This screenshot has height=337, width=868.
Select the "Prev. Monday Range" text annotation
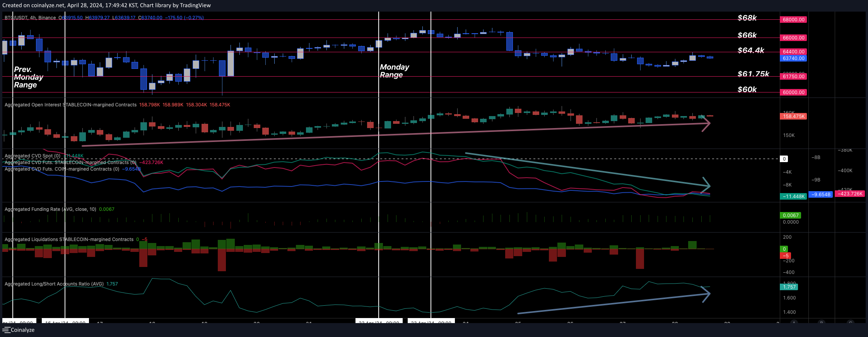28,77
